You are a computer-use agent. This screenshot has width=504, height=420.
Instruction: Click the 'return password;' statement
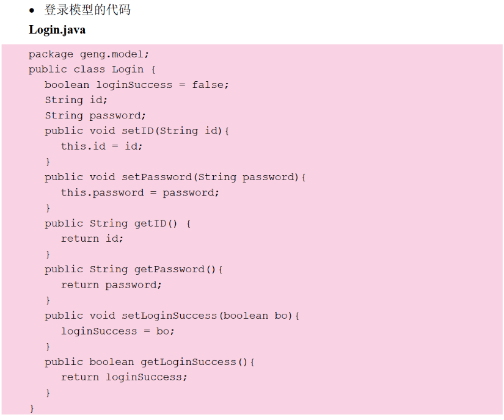pyautogui.click(x=111, y=285)
